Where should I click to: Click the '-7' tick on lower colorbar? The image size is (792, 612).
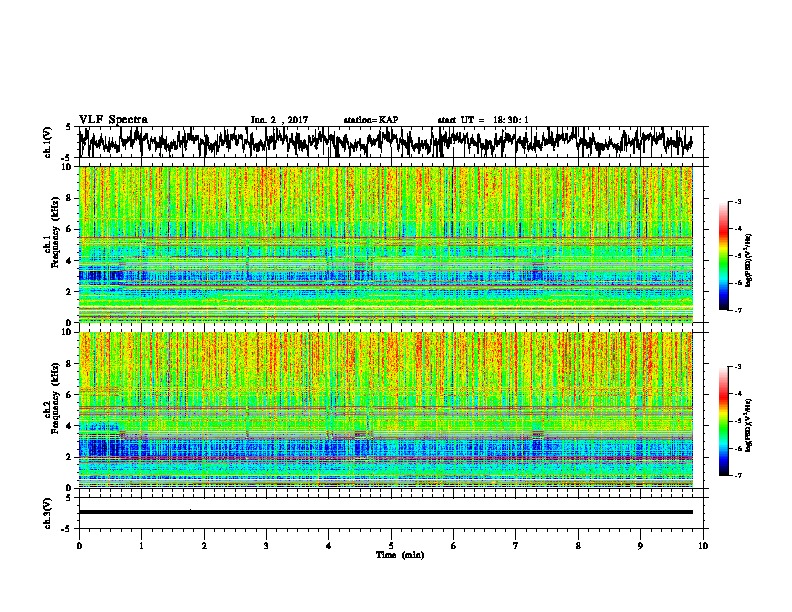point(737,475)
